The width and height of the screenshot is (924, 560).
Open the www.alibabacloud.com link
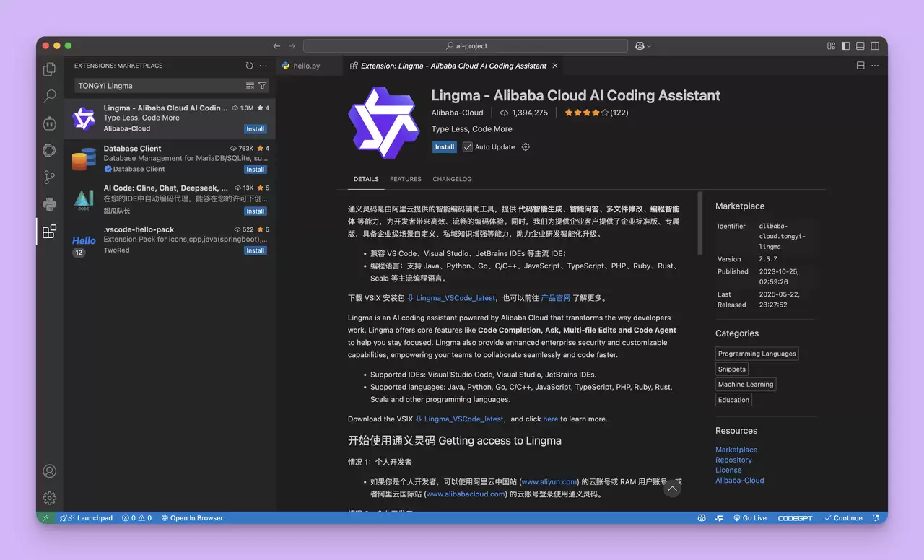[x=466, y=494]
